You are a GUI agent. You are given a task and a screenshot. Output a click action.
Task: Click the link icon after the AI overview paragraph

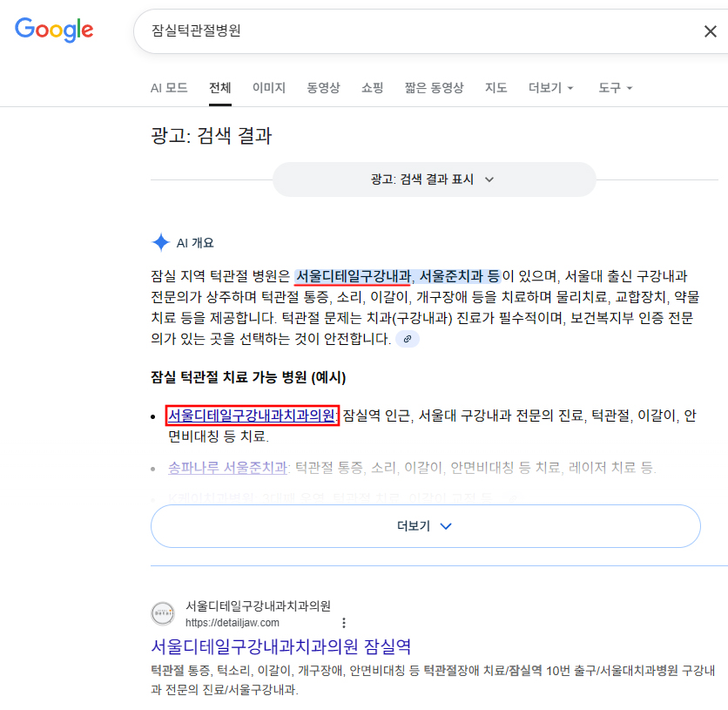tap(408, 339)
